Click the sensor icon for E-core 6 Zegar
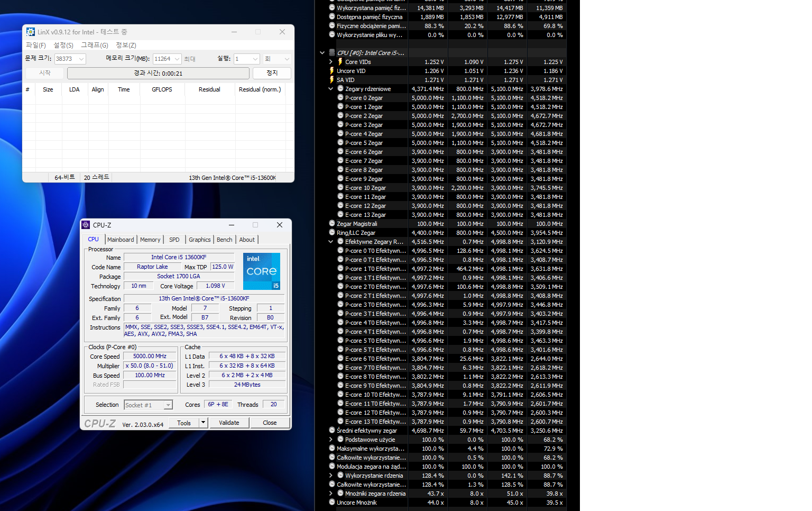 [340, 152]
